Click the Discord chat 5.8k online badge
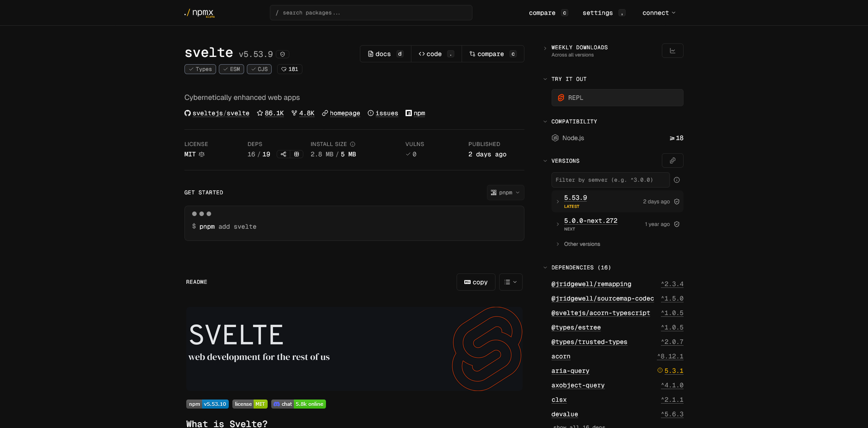The height and width of the screenshot is (428, 868). point(298,404)
